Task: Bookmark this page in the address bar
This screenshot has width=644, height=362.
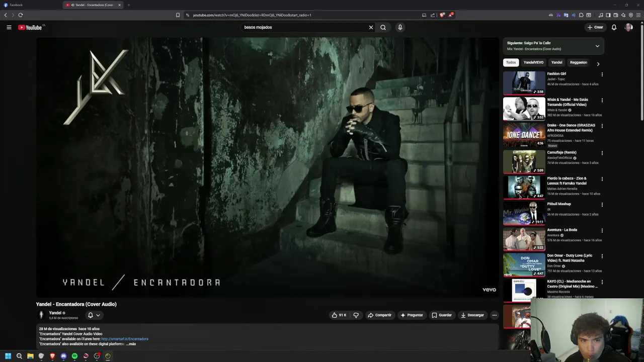Action: (178, 15)
